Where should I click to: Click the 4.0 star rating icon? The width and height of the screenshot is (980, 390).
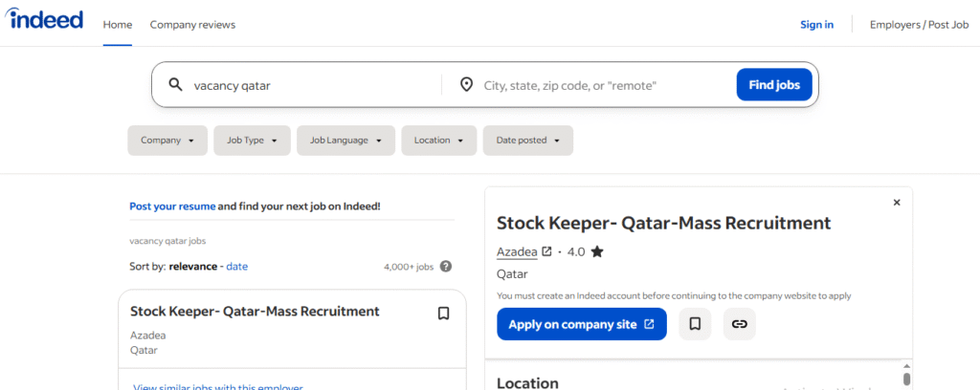597,252
